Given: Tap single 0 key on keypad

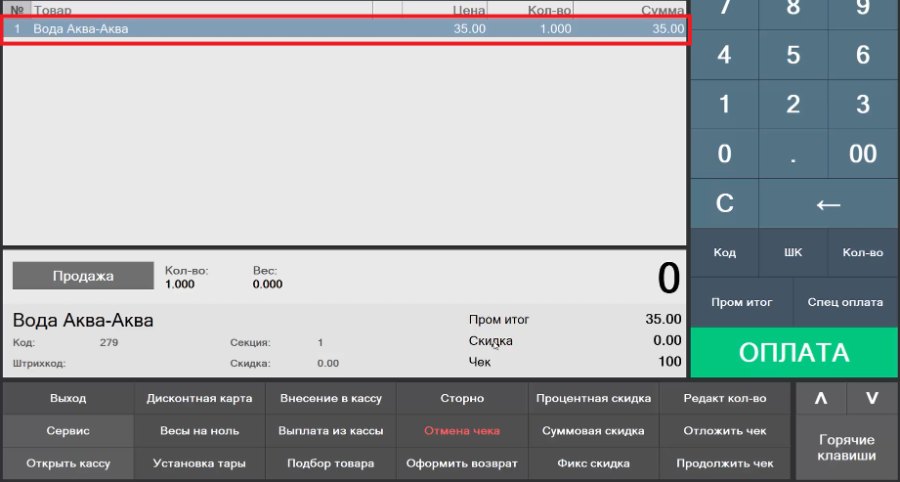Looking at the screenshot, I should pos(724,154).
